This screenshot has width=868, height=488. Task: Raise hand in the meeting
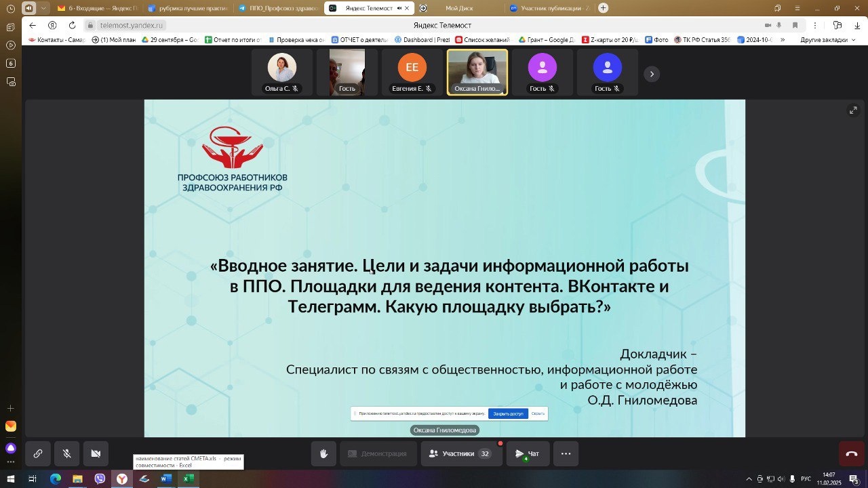(323, 453)
